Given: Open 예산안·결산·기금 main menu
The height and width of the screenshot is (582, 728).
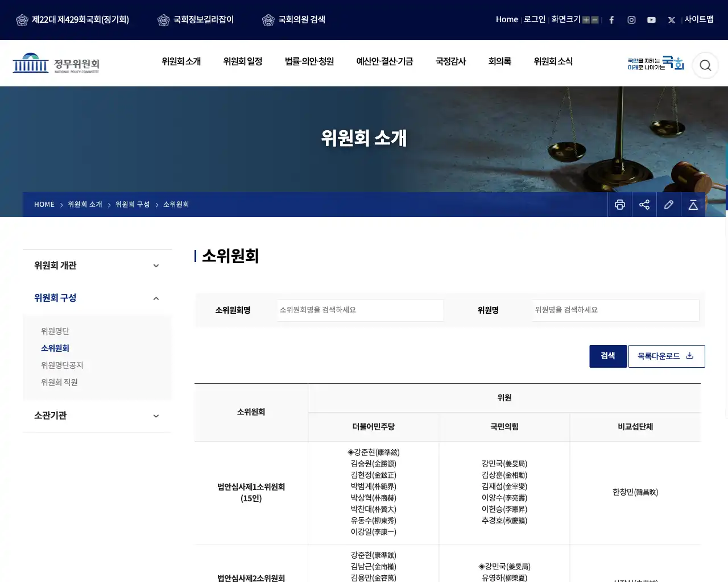Looking at the screenshot, I should pyautogui.click(x=384, y=61).
